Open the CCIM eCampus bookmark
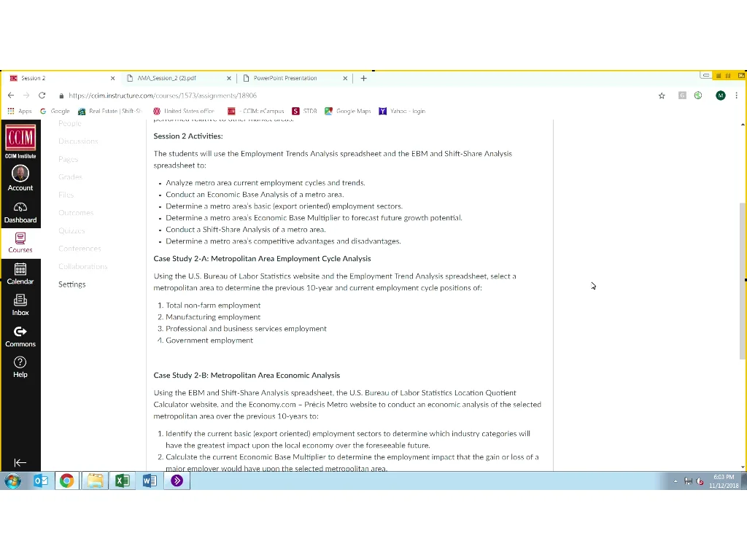This screenshot has width=747, height=560. pos(255,111)
